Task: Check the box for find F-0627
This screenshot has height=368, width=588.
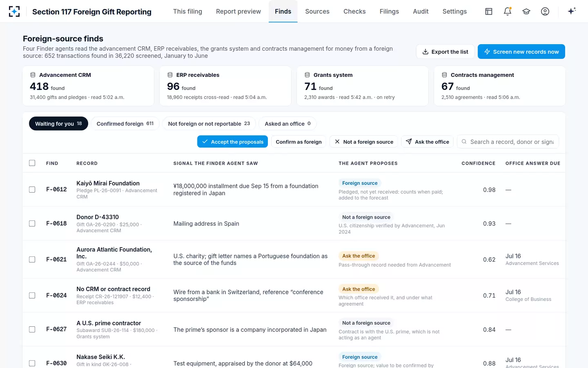Action: coord(32,330)
